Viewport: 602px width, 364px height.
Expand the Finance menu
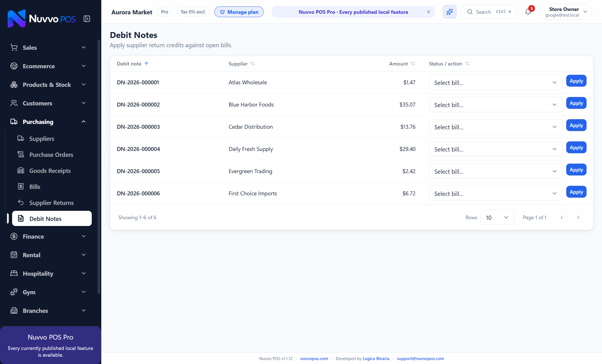coord(84,236)
